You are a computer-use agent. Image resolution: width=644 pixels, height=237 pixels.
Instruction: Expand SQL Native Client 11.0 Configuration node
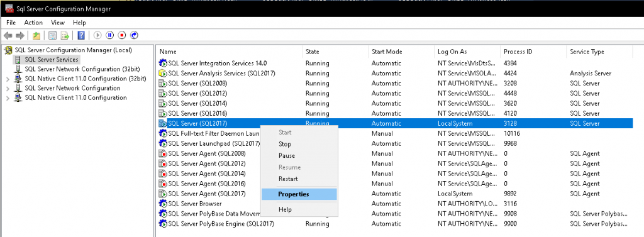[x=8, y=98]
